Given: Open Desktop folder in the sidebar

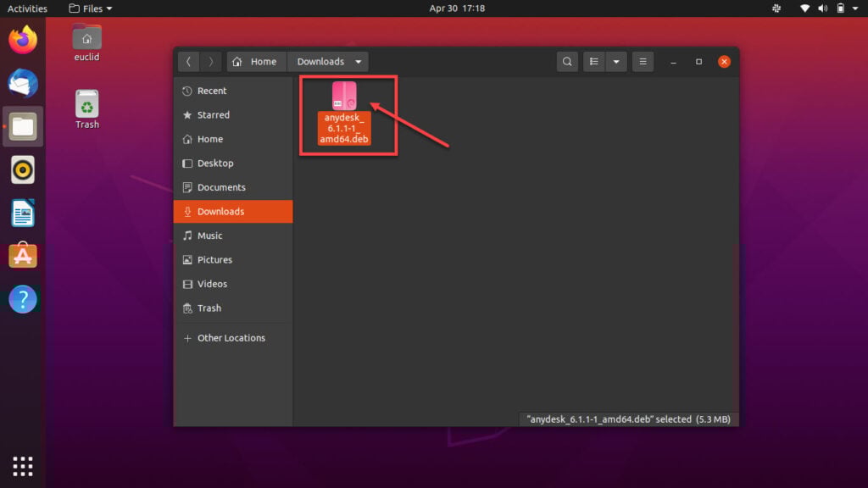Looking at the screenshot, I should click(233, 164).
